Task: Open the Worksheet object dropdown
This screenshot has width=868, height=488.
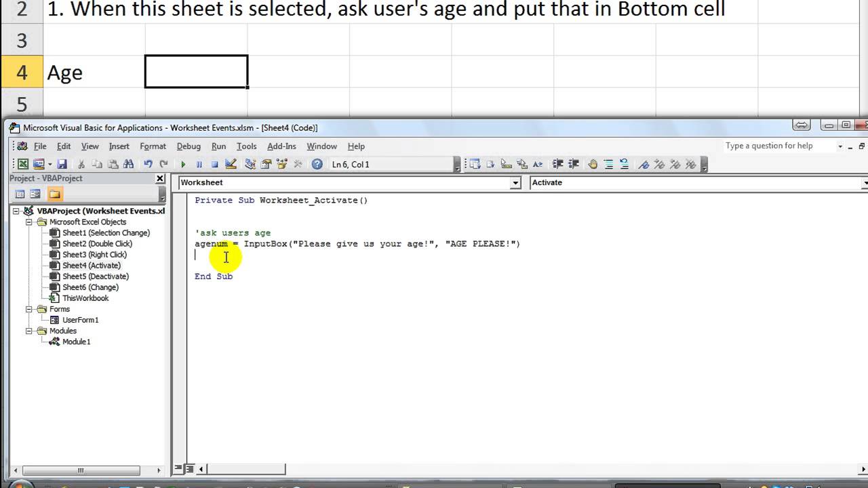Action: pyautogui.click(x=515, y=182)
